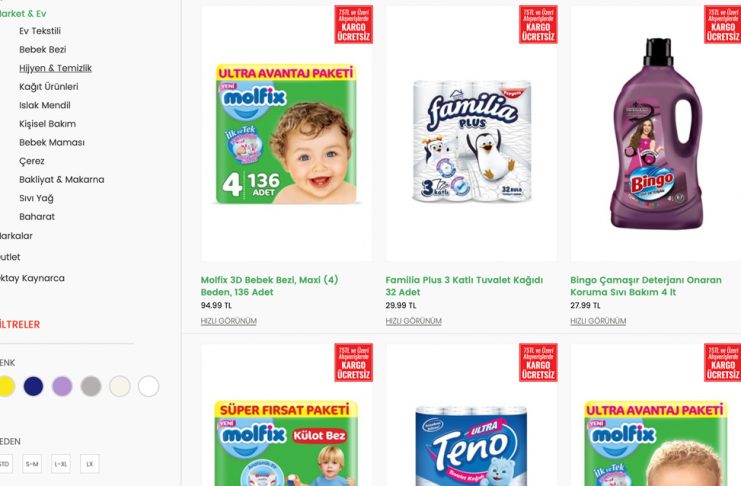Click the Kargo Ücretsiz badge on Teno Ultra product
The height and width of the screenshot is (486, 741).
pos(538,363)
